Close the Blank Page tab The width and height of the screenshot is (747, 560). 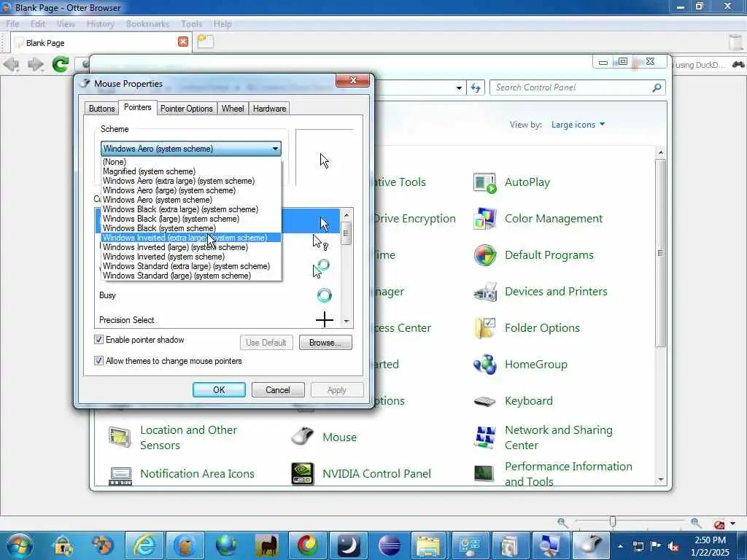183,42
